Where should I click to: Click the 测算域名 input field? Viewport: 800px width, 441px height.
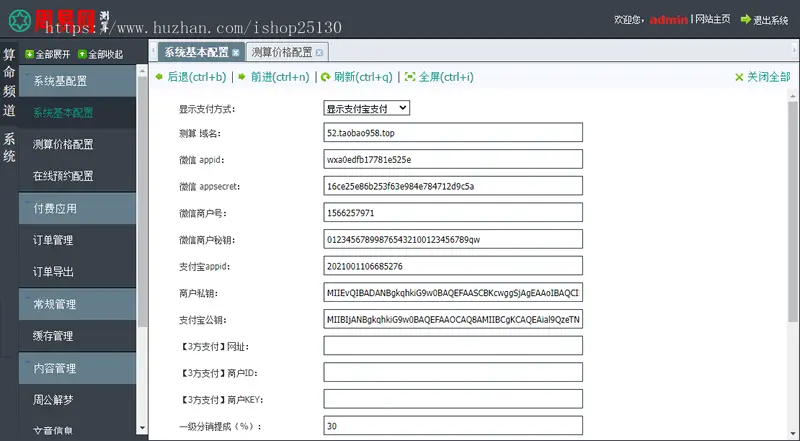point(453,132)
